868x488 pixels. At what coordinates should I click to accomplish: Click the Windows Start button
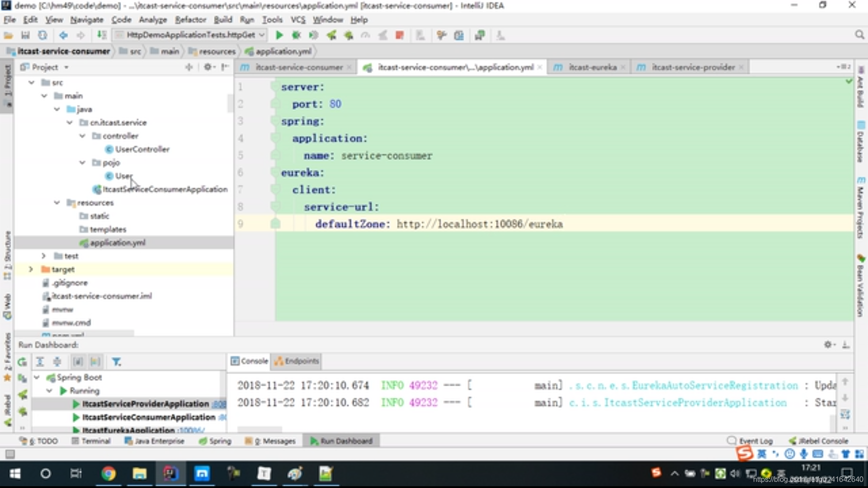click(x=15, y=474)
